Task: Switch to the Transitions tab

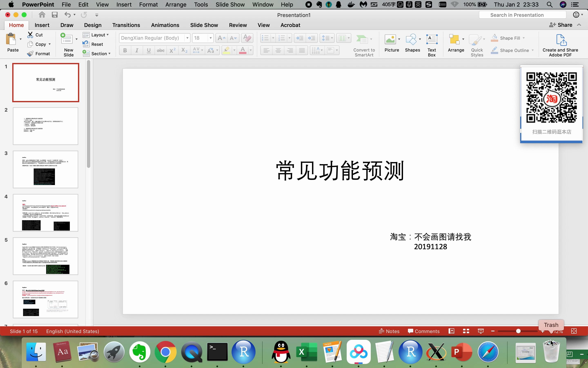Action: 126,25
